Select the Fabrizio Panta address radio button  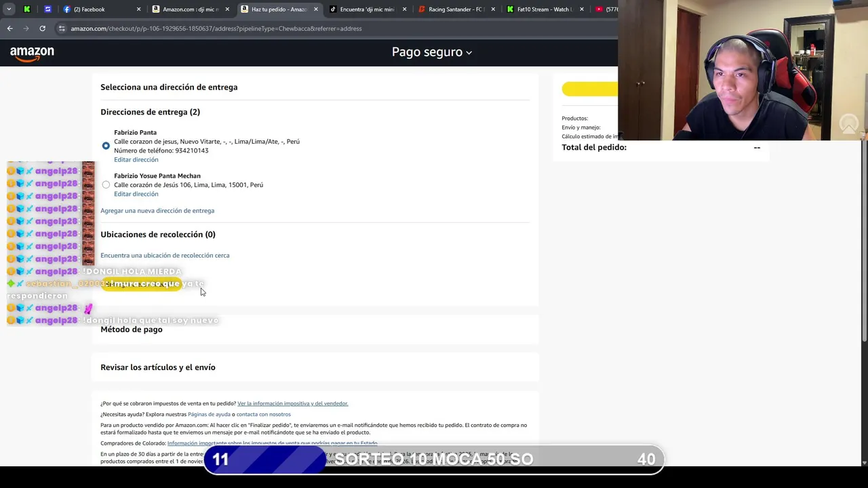(106, 146)
